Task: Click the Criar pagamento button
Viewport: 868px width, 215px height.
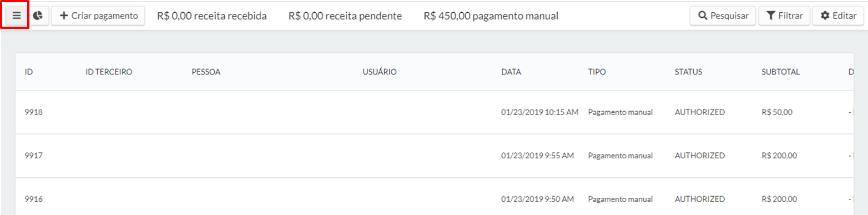Action: pos(98,16)
